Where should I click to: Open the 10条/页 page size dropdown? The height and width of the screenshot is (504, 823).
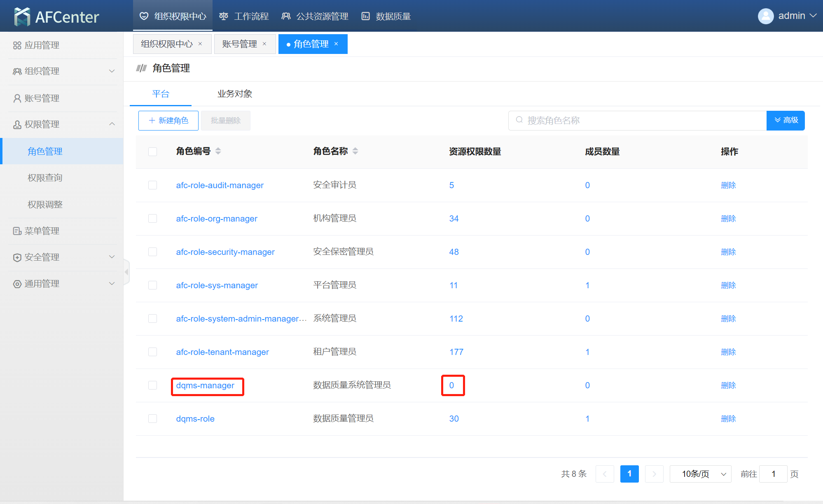700,474
